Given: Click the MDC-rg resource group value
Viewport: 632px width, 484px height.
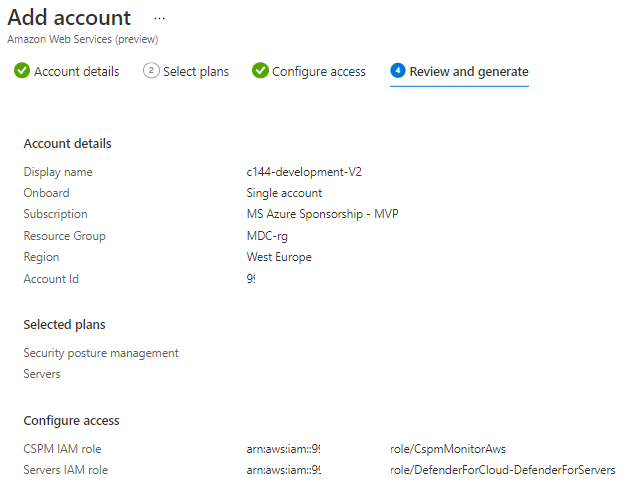Looking at the screenshot, I should click(266, 236).
